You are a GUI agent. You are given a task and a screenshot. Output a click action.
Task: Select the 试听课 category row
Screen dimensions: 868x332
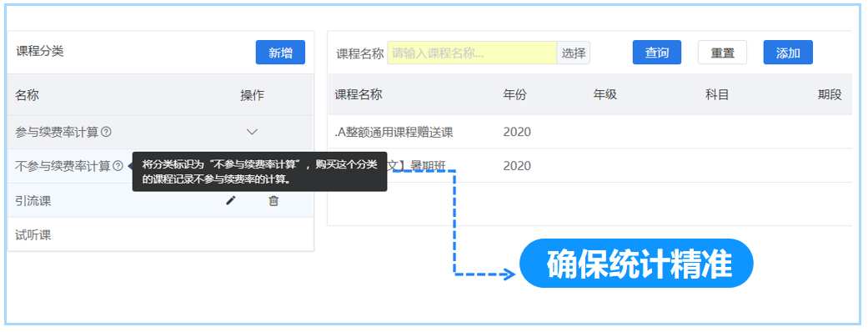pyautogui.click(x=161, y=234)
